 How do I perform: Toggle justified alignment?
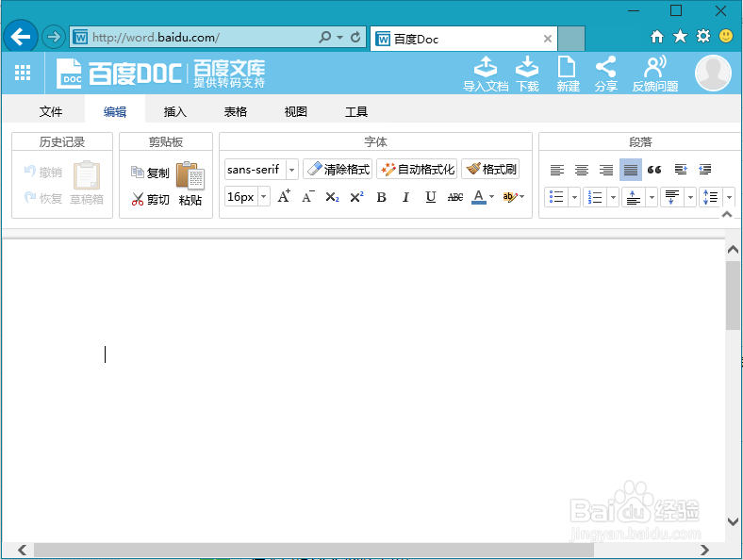[x=631, y=170]
